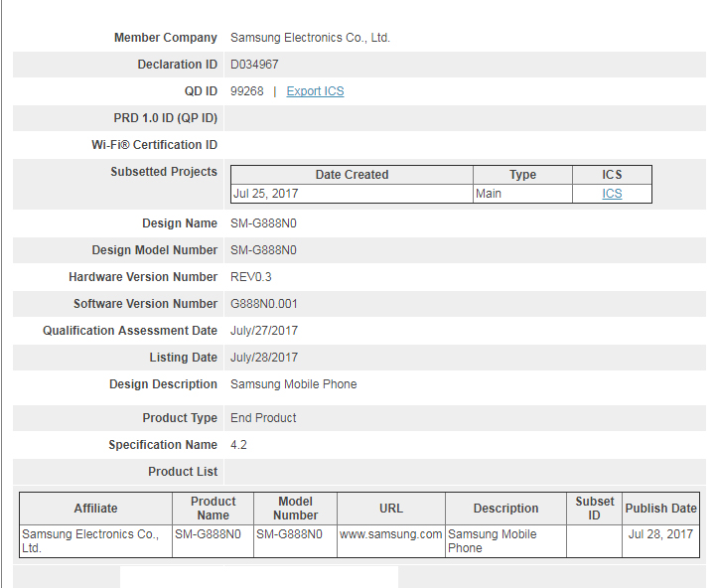Screen dimensions: 717x588
Task: Select the Model Number column header
Action: tap(295, 509)
